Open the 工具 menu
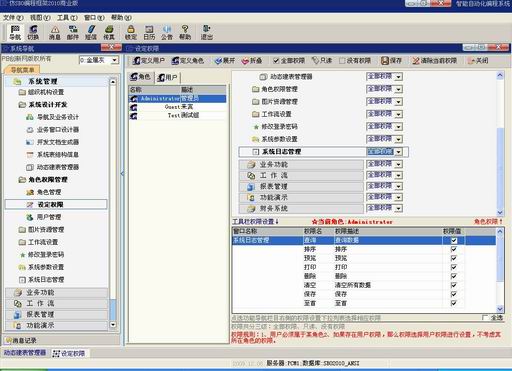This screenshot has height=371, width=512. [x=67, y=17]
